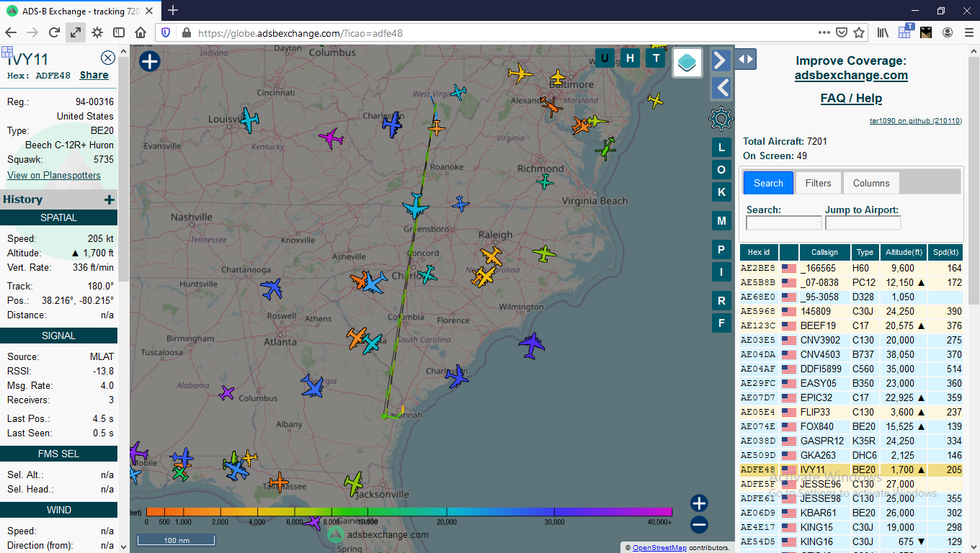Toggle the O map button
The height and width of the screenshot is (553, 980).
pyautogui.click(x=721, y=169)
